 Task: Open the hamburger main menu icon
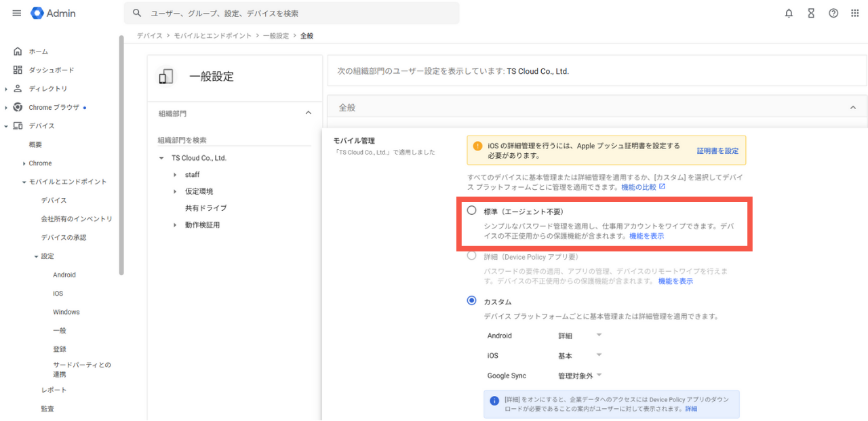coord(17,14)
